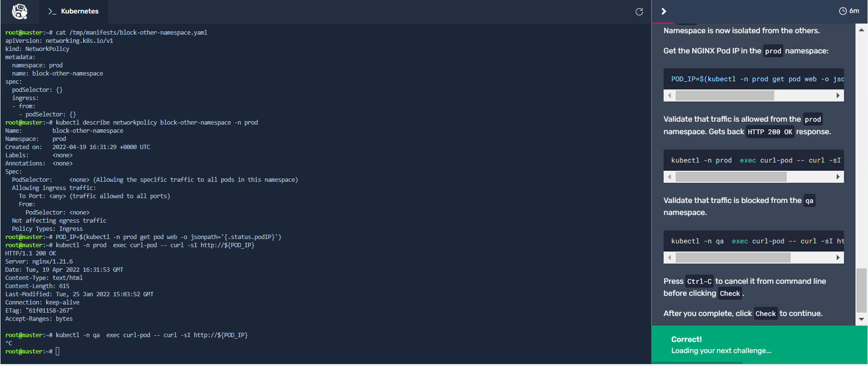Click the 'HTTP 200 OK' inline code
This screenshot has width=868, height=366.
click(x=770, y=132)
